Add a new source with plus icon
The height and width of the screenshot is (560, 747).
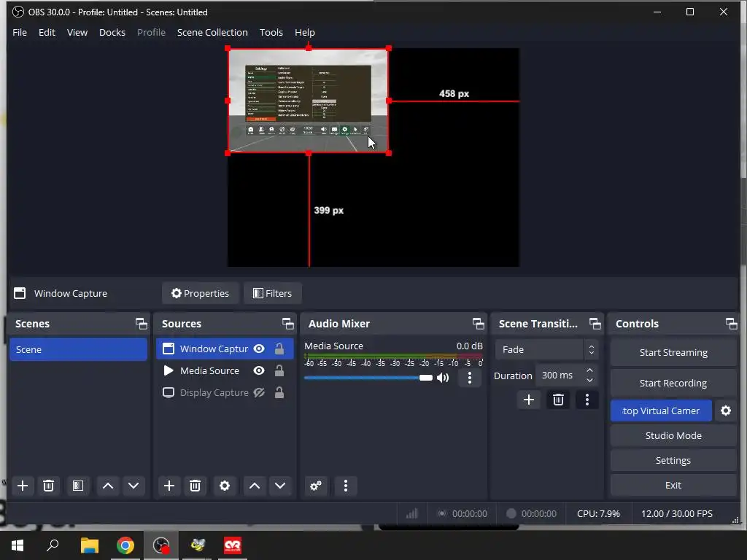[169, 486]
